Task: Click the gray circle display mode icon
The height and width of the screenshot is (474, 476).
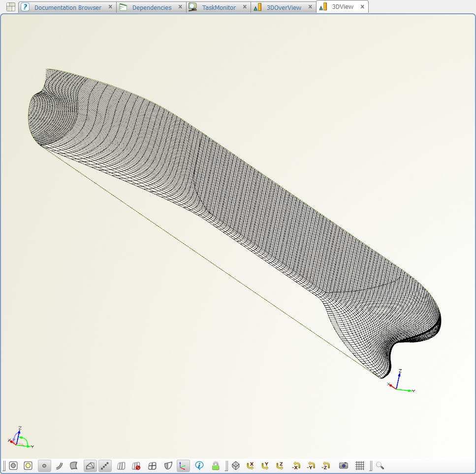Action: coord(13,466)
